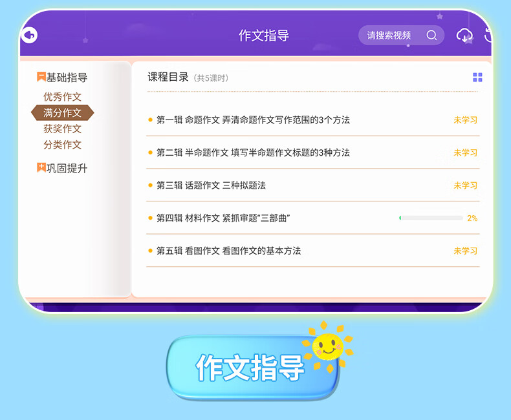Click the (共5课时) label
Screen dimensions: 511x420
tap(211, 78)
